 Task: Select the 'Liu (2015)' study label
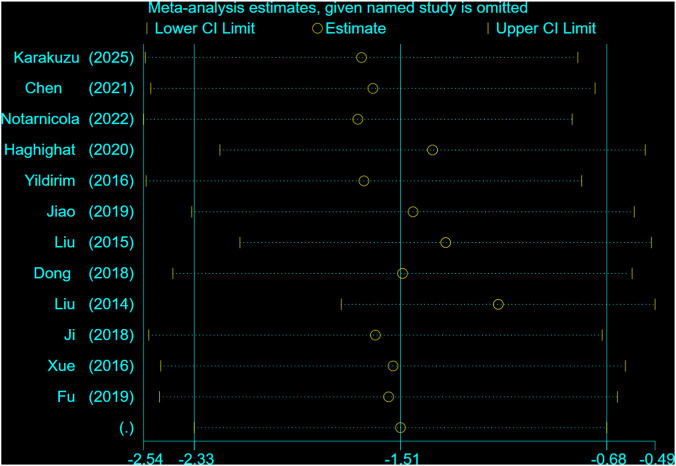point(94,242)
